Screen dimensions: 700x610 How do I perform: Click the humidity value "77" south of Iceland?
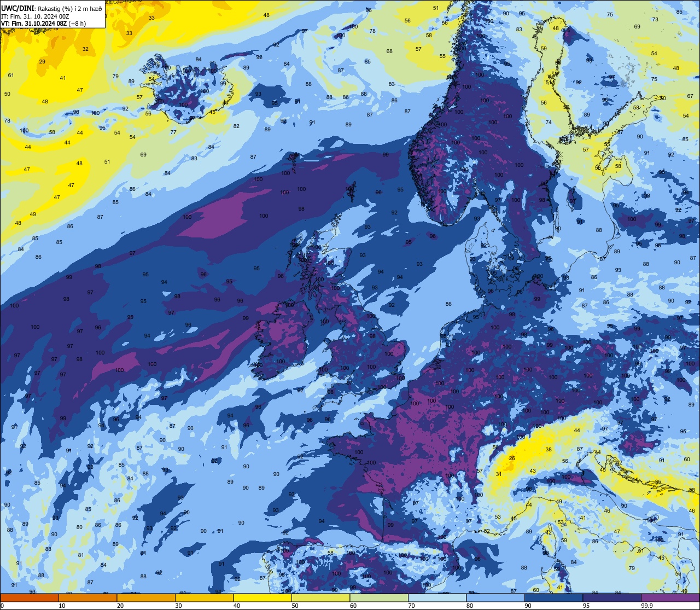173,132
